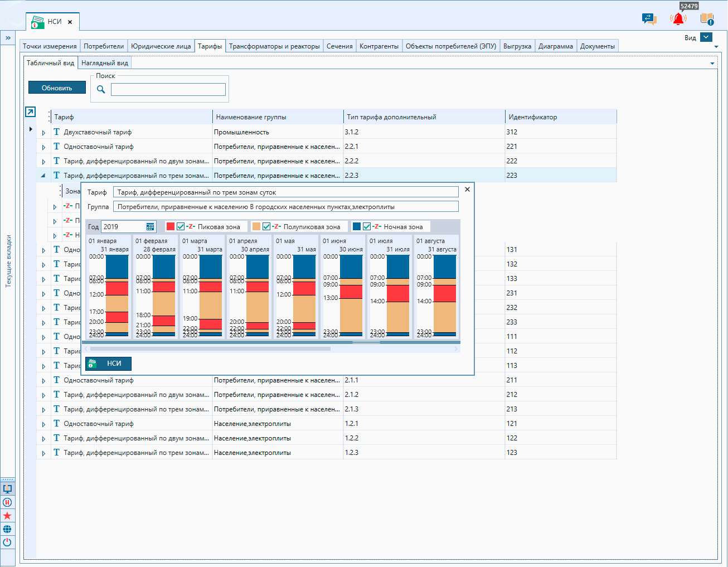
Task: Click the Поиск search input field
Action: coord(168,89)
